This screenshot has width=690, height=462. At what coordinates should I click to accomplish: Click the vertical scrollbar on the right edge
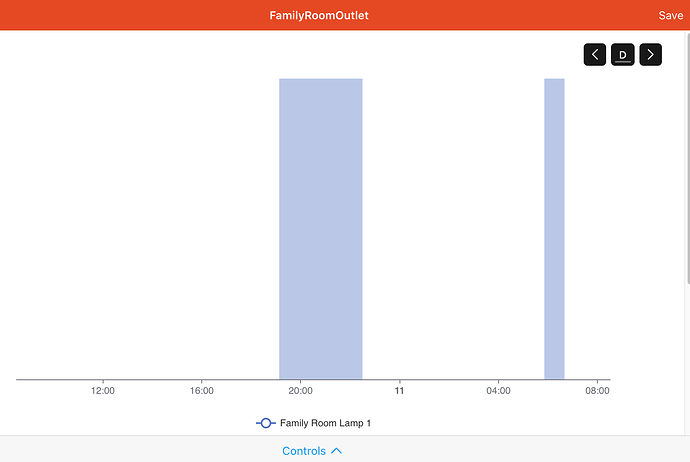click(686, 150)
